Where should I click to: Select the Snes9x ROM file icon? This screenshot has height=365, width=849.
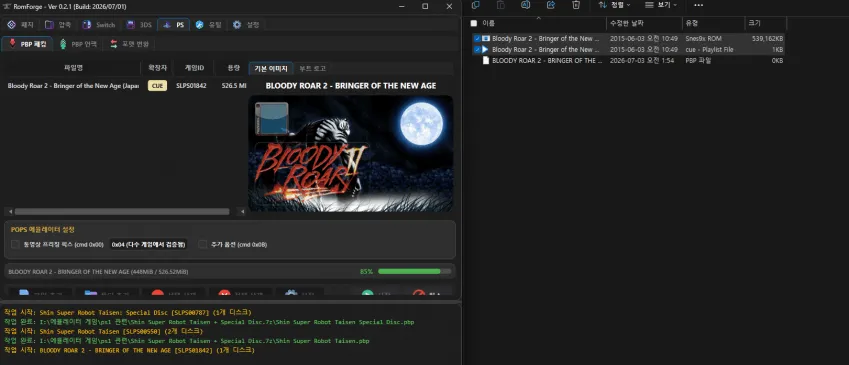[486, 38]
